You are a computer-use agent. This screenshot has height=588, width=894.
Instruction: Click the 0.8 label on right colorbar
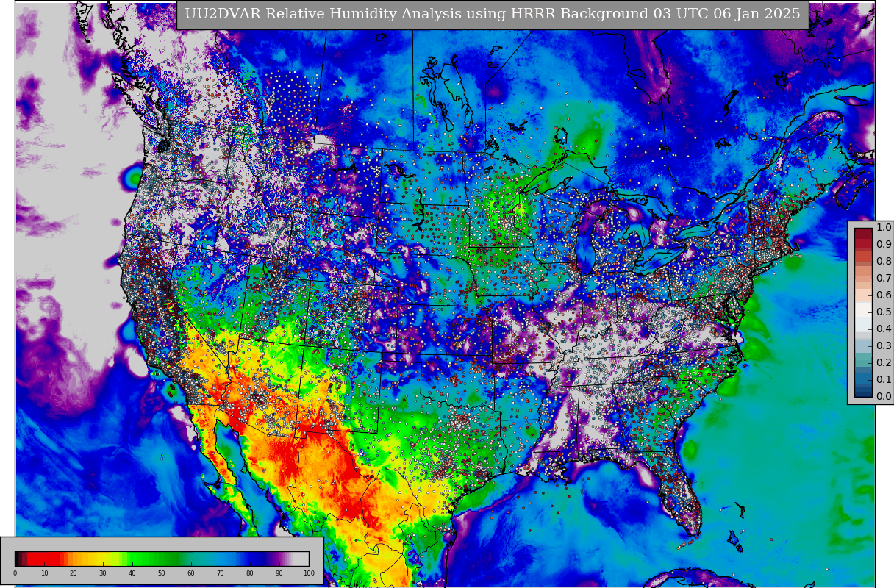[884, 262]
